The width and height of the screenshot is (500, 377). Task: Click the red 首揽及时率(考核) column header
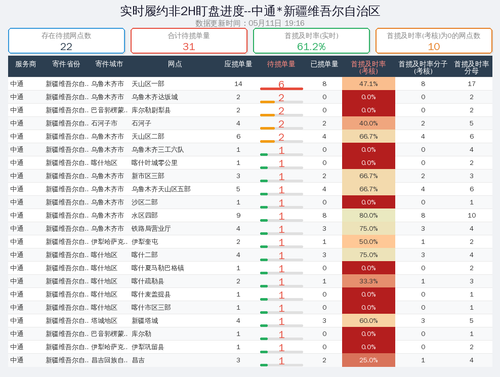(368, 67)
